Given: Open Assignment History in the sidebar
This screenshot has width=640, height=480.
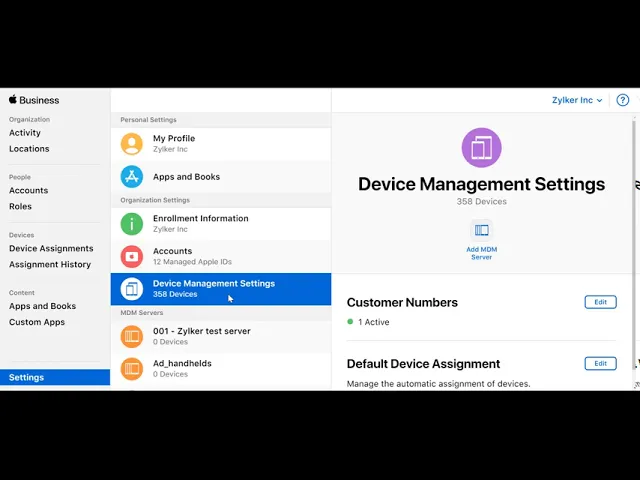Looking at the screenshot, I should click(50, 264).
